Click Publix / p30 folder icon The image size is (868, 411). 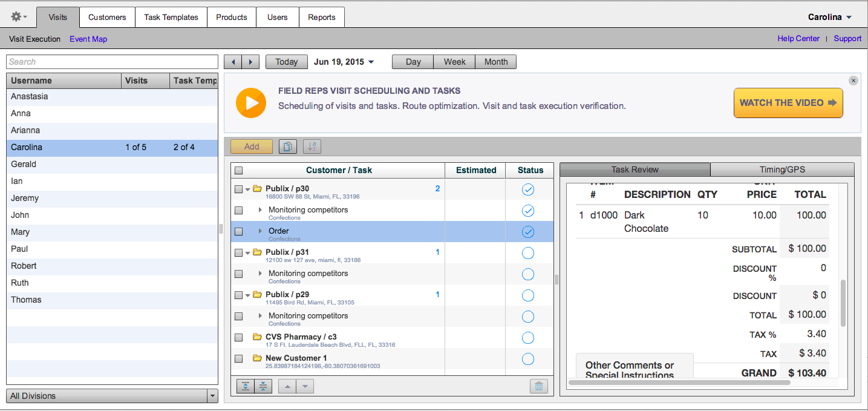257,189
